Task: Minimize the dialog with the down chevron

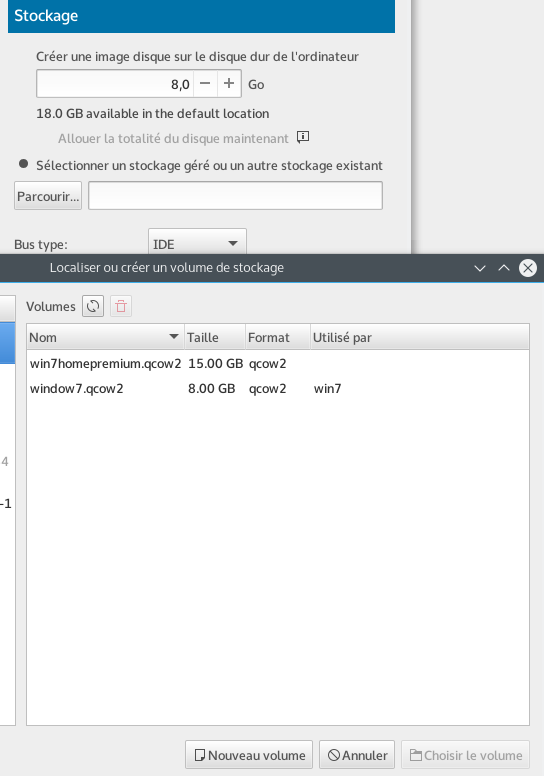Action: 480,268
